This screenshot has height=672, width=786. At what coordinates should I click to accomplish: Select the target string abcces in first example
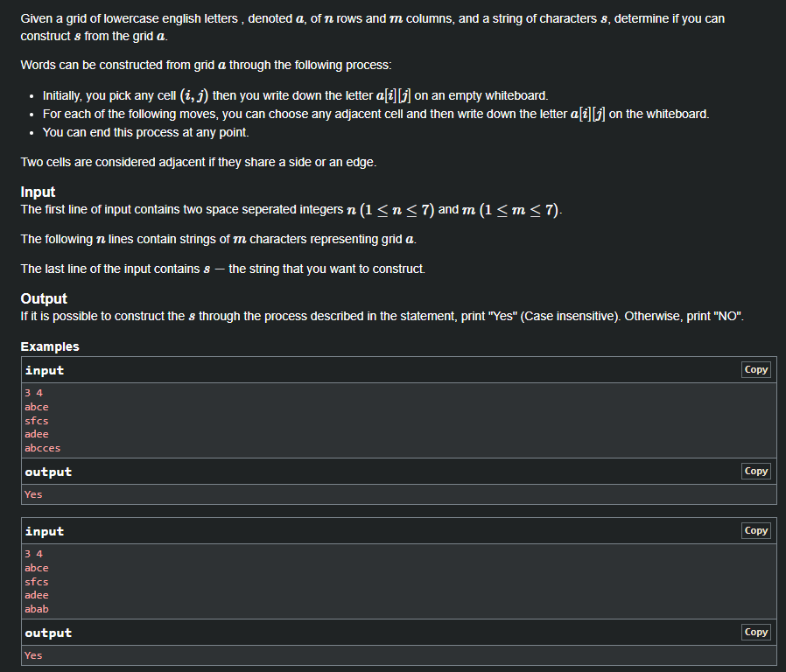coord(42,447)
